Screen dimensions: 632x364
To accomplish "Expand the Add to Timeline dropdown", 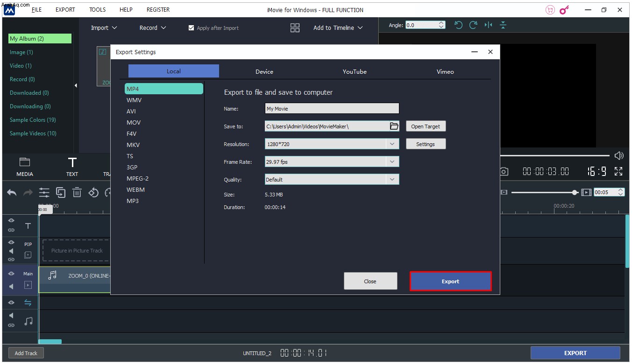I will [x=338, y=28].
